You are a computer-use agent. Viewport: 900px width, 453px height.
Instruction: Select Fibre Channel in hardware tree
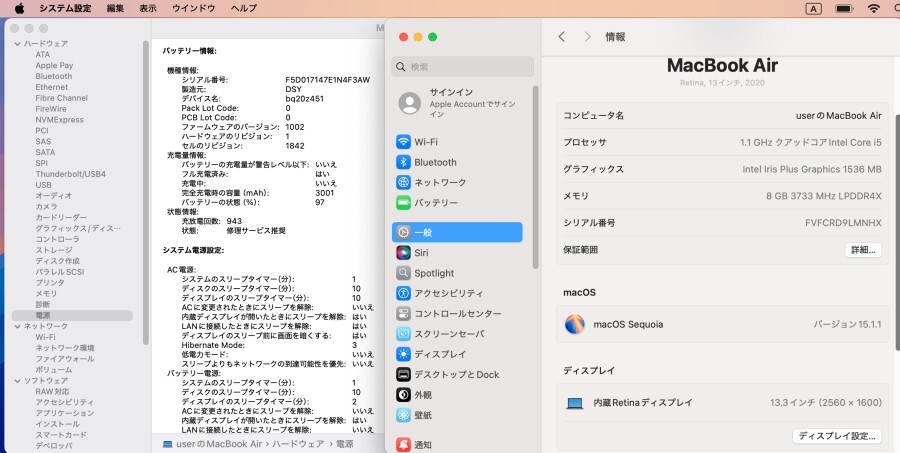(61, 98)
